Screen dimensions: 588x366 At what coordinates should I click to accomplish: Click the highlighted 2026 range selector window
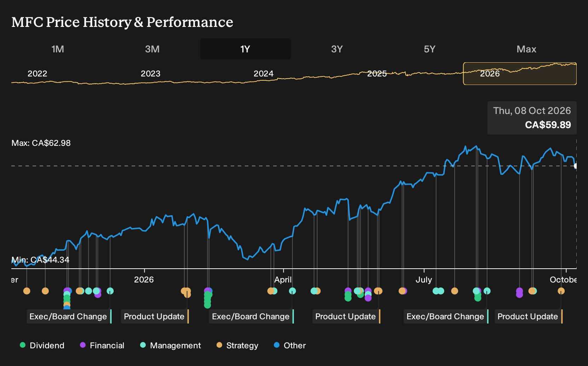point(520,74)
